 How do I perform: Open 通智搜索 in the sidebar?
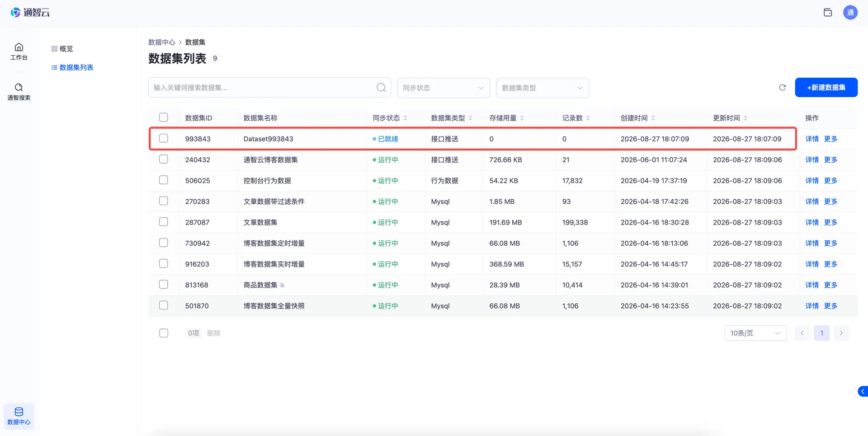[19, 92]
